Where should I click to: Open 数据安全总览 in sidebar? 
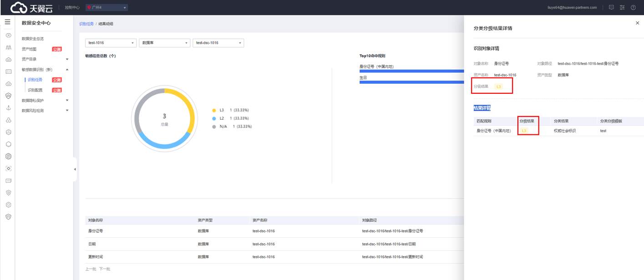pyautogui.click(x=33, y=39)
